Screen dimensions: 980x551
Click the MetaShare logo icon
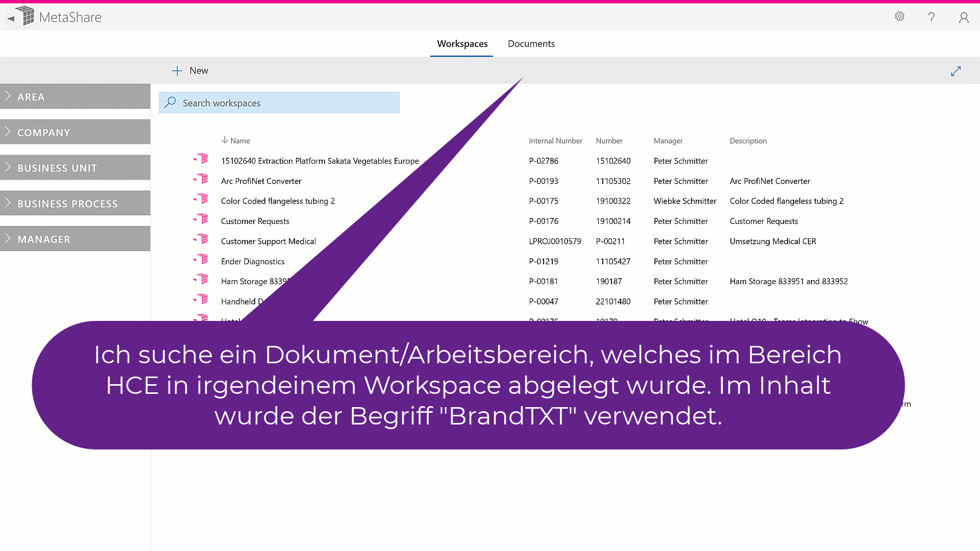pos(26,16)
